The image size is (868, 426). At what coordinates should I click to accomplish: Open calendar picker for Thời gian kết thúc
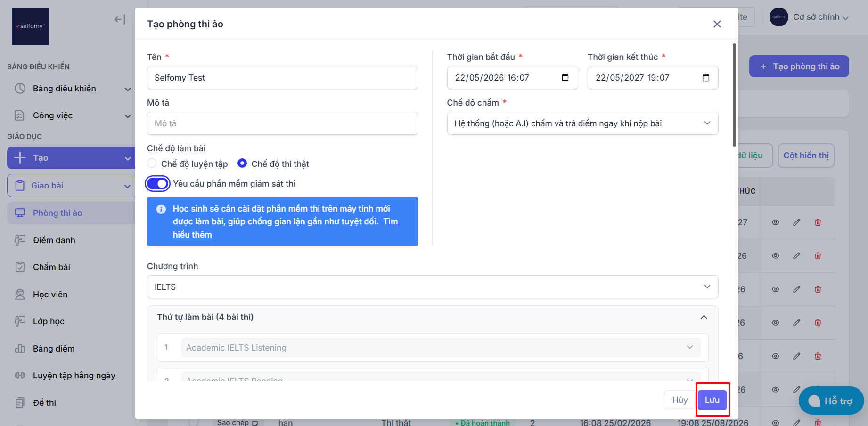(705, 78)
